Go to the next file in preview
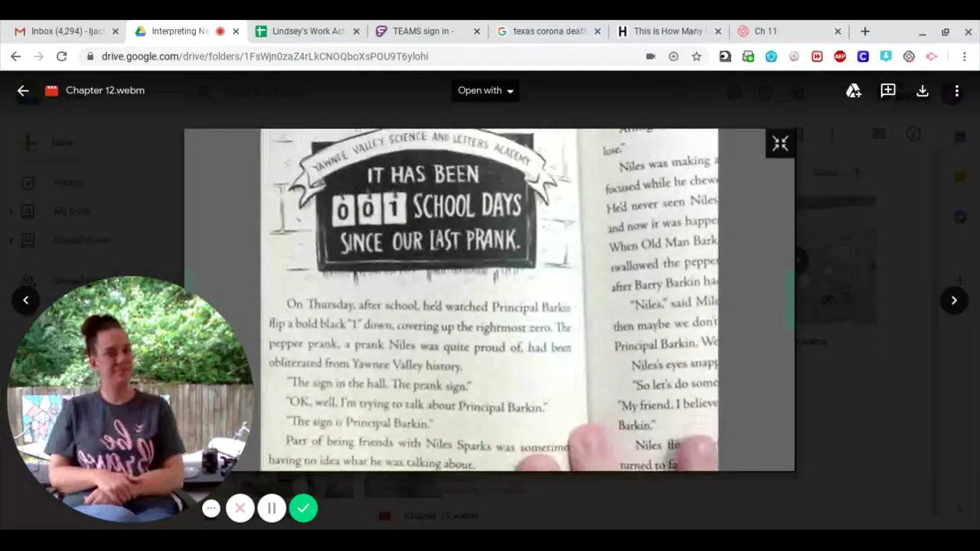The width and height of the screenshot is (980, 551). click(954, 300)
